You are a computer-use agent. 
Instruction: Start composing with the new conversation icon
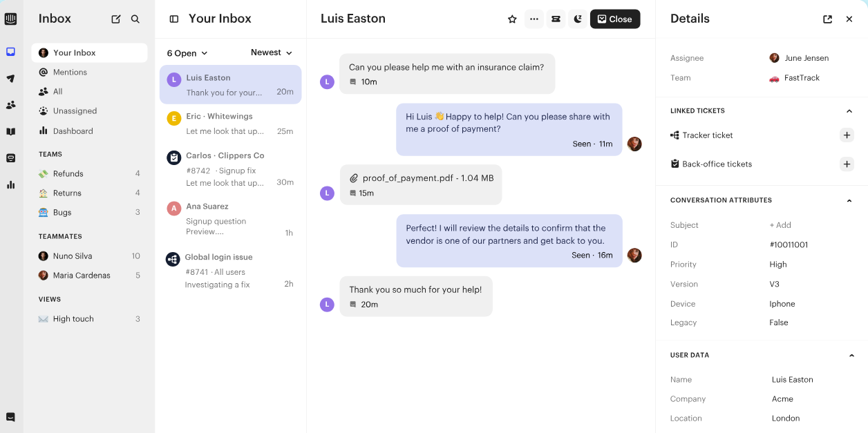pyautogui.click(x=115, y=19)
